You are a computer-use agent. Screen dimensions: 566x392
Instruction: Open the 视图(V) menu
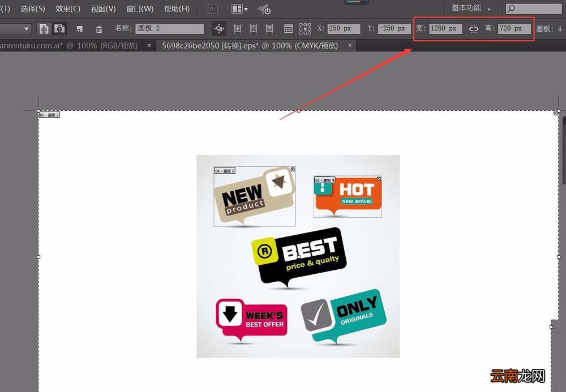click(103, 8)
